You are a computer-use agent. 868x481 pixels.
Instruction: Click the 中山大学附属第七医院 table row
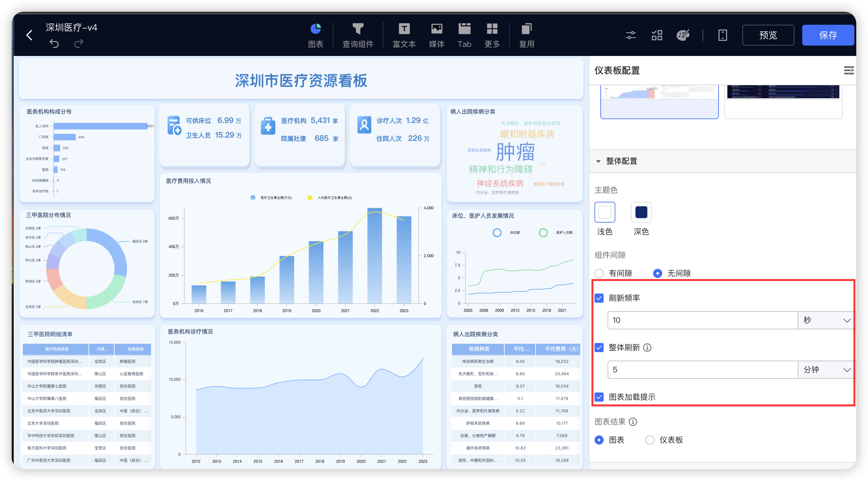(x=87, y=386)
